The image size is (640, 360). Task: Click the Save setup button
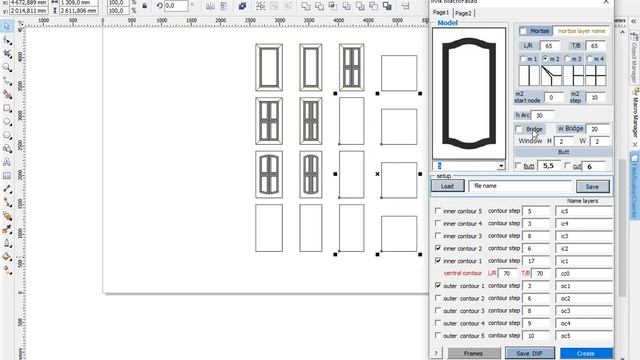592,187
